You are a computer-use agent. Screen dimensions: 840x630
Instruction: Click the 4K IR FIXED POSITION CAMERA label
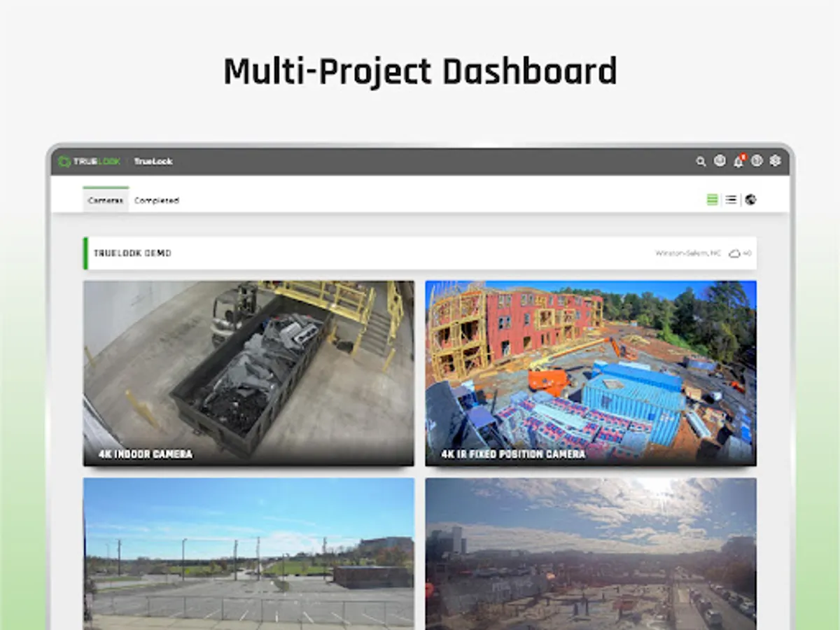click(513, 454)
